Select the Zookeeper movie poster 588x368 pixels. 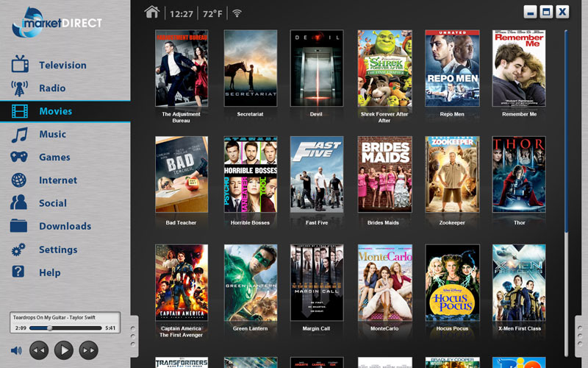pyautogui.click(x=452, y=174)
